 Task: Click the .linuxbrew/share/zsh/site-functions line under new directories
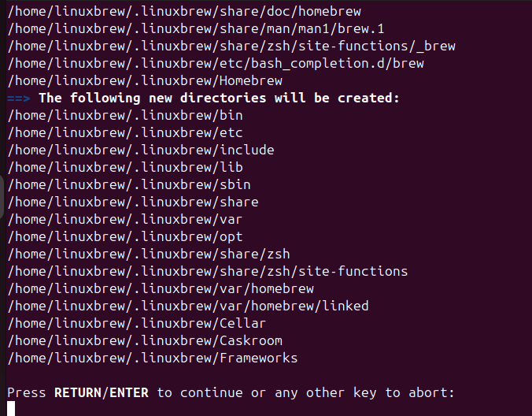pos(208,271)
